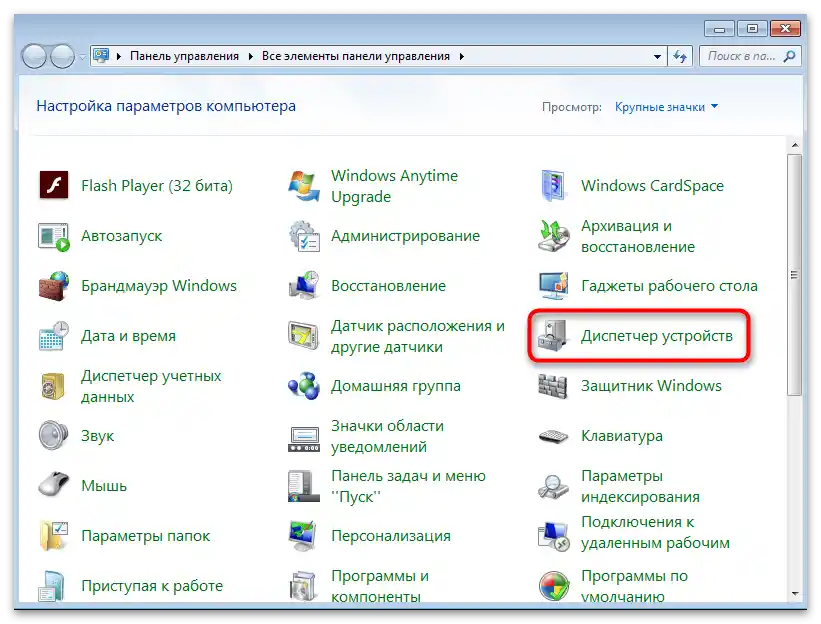Click the Администрирование gear icon

[x=304, y=236]
